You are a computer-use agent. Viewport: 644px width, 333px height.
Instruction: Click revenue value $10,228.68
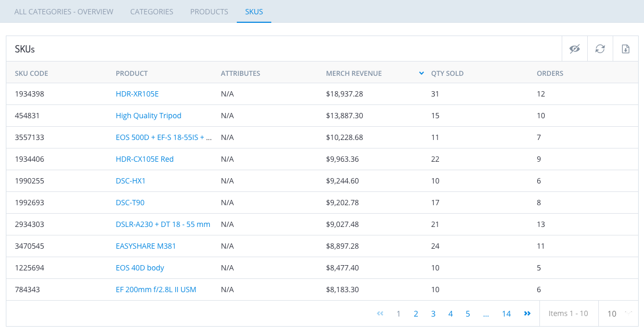pos(345,137)
